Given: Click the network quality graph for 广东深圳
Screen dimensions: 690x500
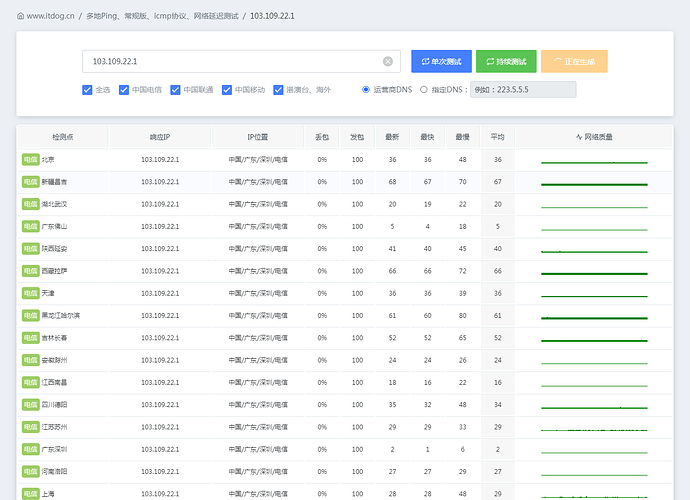Looking at the screenshot, I should click(x=594, y=452).
